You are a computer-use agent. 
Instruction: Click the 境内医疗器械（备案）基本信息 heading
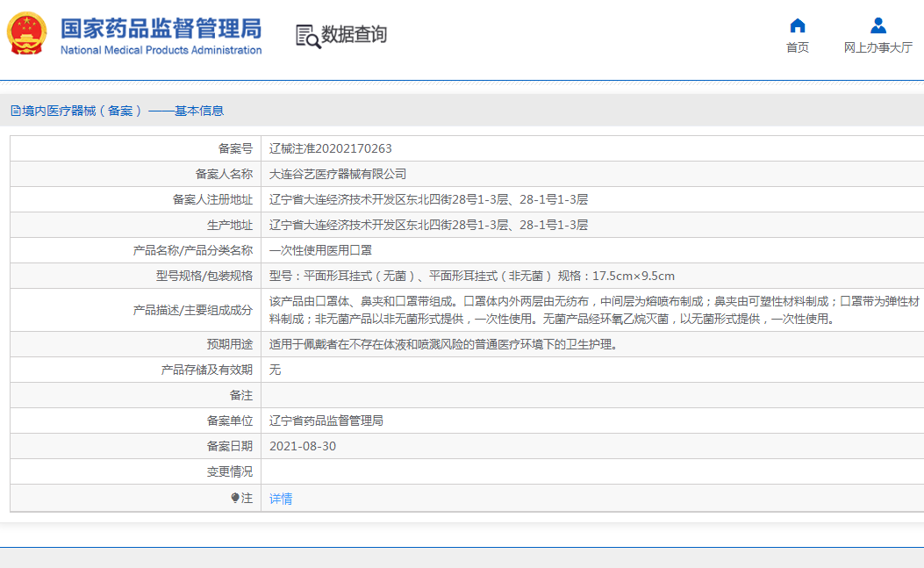pyautogui.click(x=123, y=111)
